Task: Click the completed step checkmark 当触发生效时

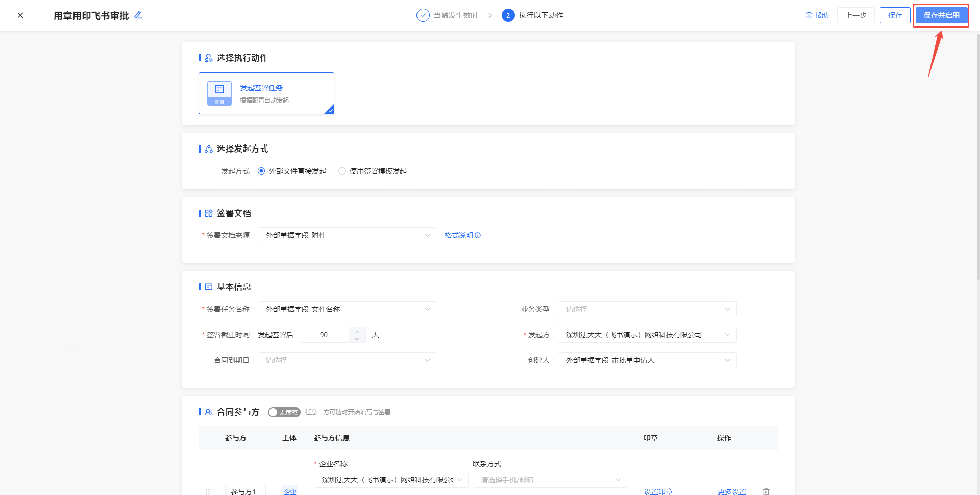Action: pos(423,15)
